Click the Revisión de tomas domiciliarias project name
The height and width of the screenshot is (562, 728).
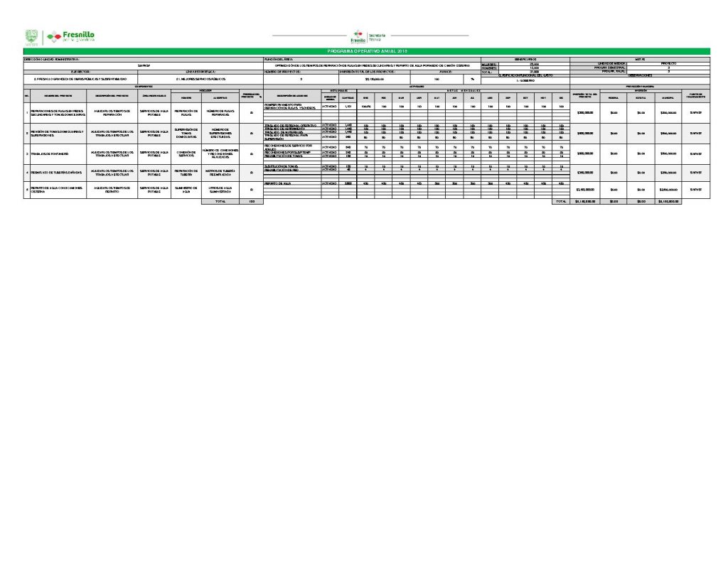[56, 133]
